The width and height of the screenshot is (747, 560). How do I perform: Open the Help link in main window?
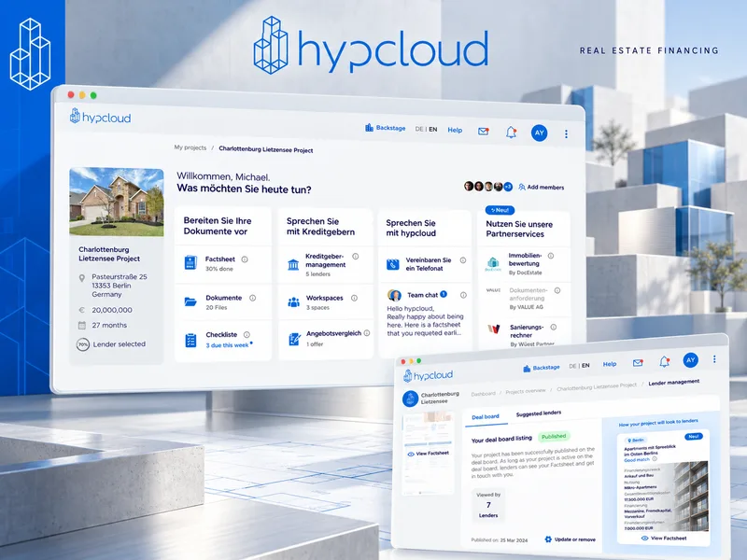[x=455, y=130]
